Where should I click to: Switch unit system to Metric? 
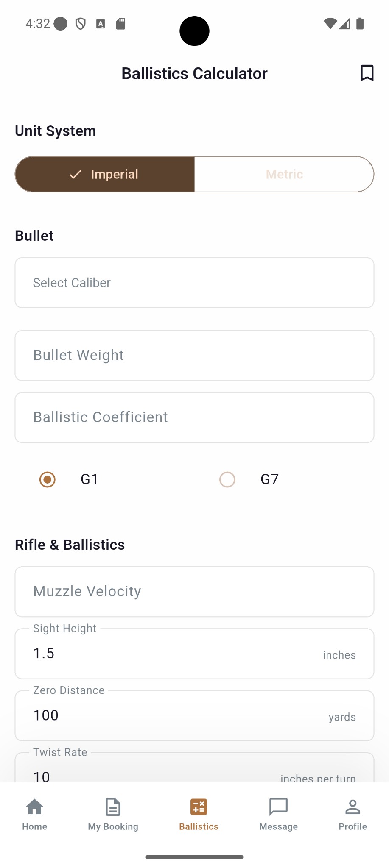tap(284, 174)
